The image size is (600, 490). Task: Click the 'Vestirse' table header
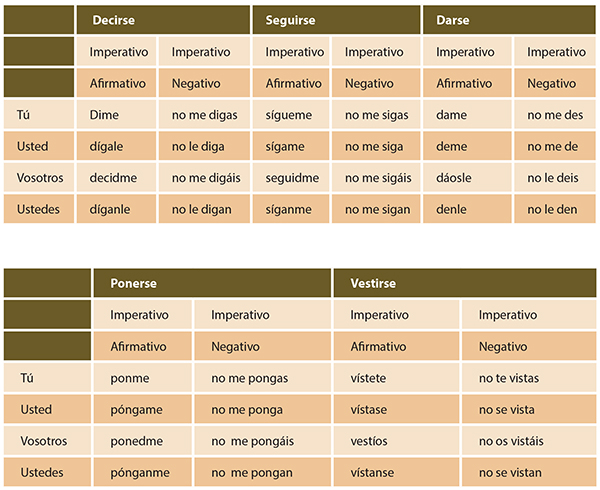pos(463,283)
